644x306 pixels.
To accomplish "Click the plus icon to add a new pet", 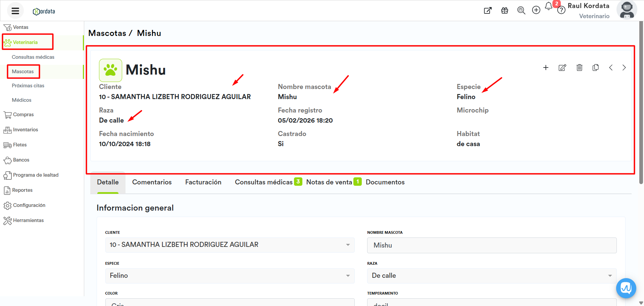I will (546, 68).
